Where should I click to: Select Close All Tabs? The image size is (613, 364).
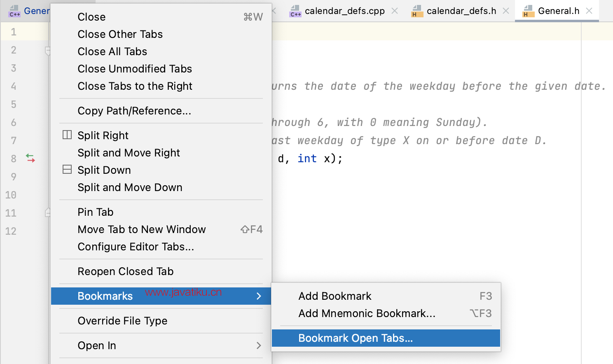(161, 51)
